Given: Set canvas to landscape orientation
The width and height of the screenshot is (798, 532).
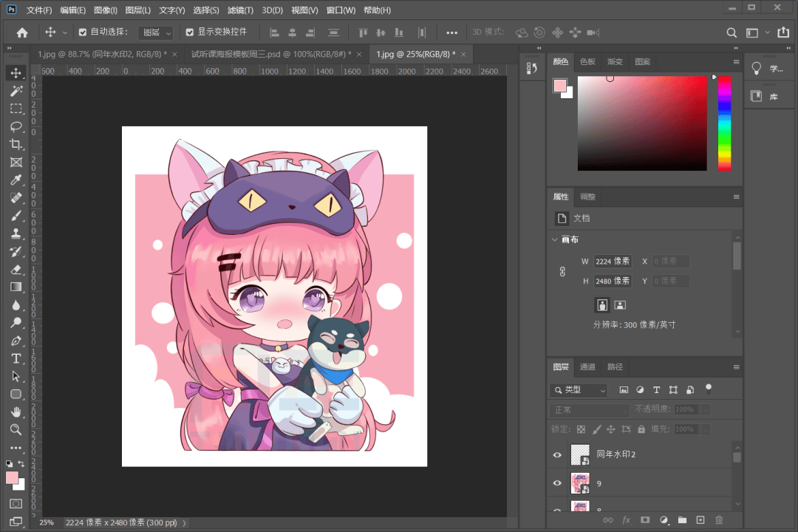Looking at the screenshot, I should click(620, 305).
